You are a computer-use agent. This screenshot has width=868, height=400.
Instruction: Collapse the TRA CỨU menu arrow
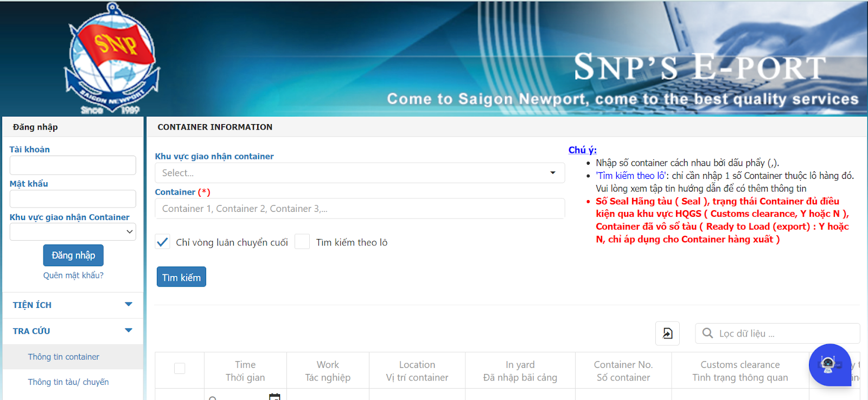click(x=129, y=330)
